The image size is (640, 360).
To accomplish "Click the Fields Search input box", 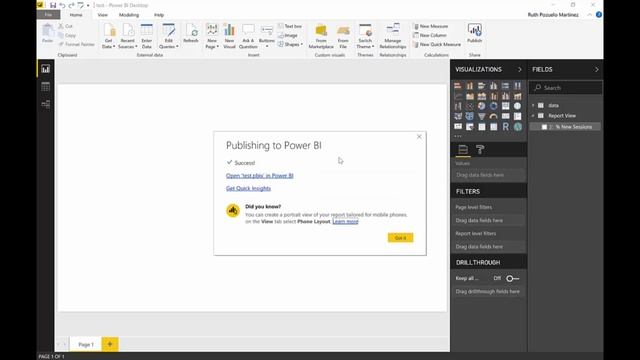I will pos(565,88).
